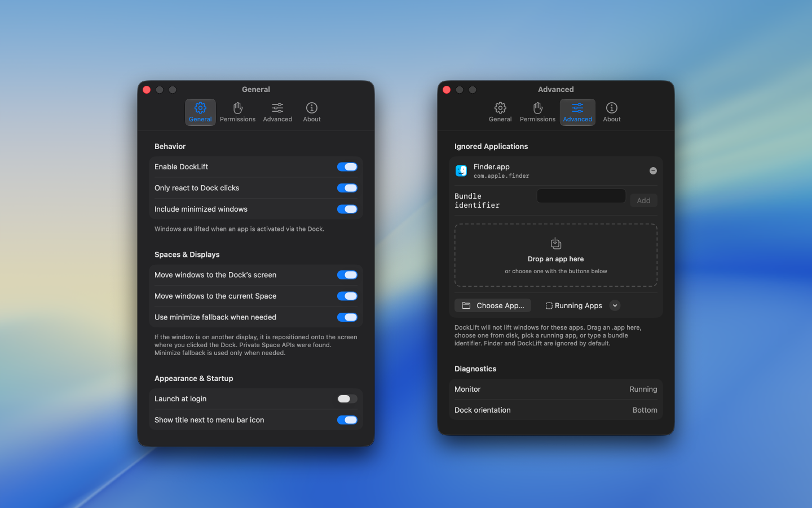Click the Add button
This screenshot has height=508, width=812.
tap(643, 200)
